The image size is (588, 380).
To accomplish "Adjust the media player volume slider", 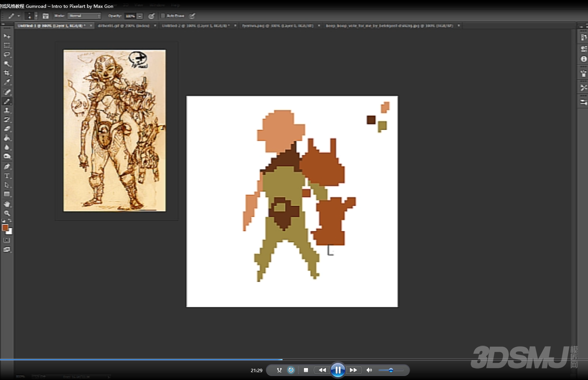I will (x=391, y=370).
